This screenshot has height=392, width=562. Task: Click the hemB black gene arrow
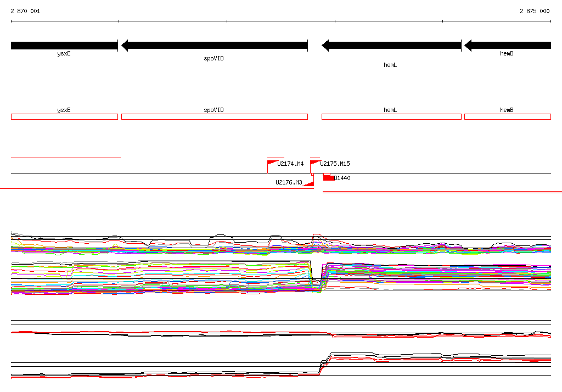pos(508,46)
